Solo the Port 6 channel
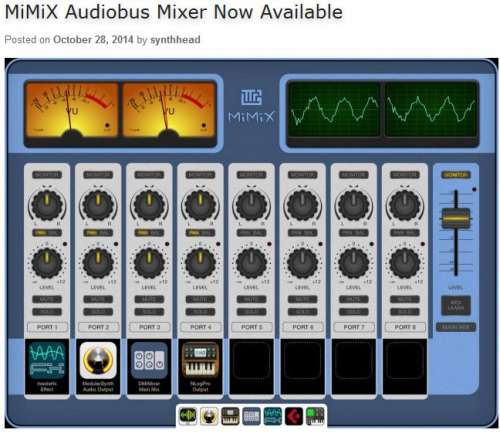500x433 pixels. [303, 312]
